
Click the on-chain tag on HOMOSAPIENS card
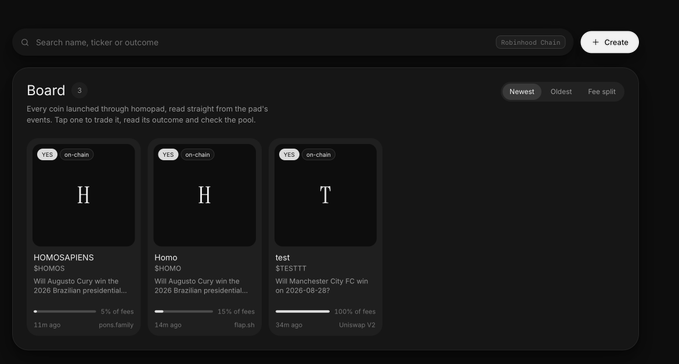click(x=77, y=155)
